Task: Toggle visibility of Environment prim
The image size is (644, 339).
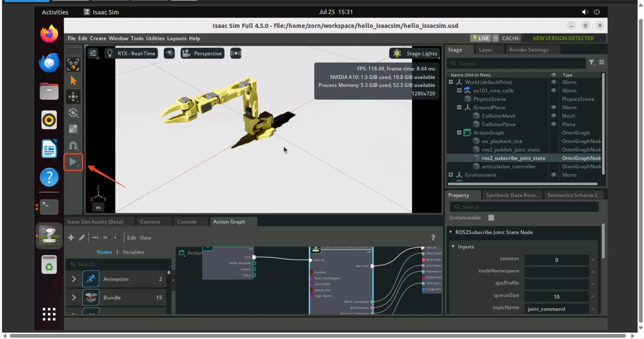Action: coord(553,175)
